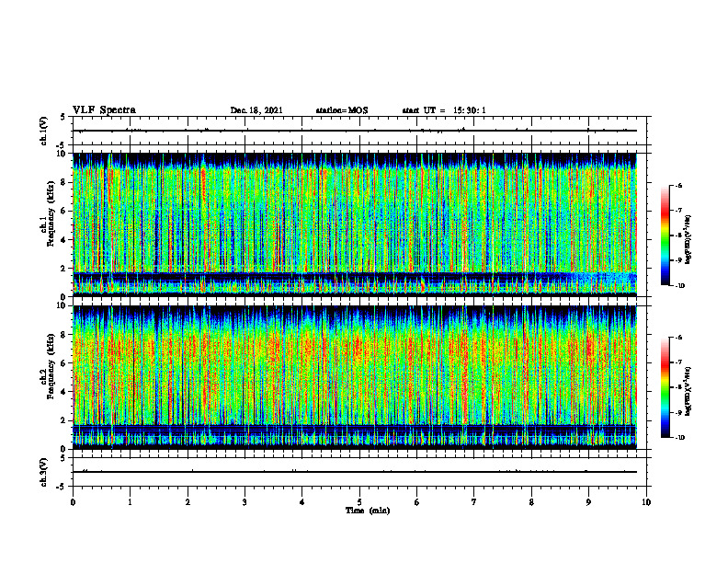728x563 pixels.
Task: Click the "VLF Spectra" plot title
Action: click(x=104, y=110)
